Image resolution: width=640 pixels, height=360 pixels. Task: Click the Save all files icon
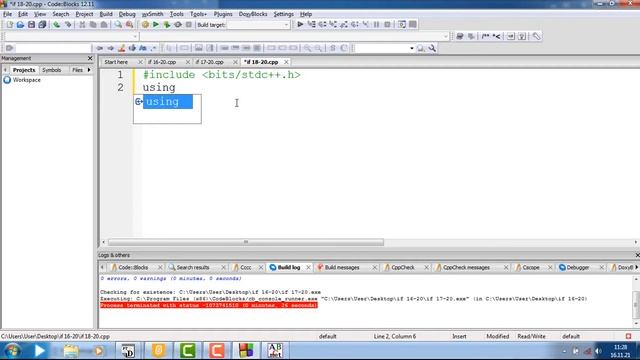point(42,24)
